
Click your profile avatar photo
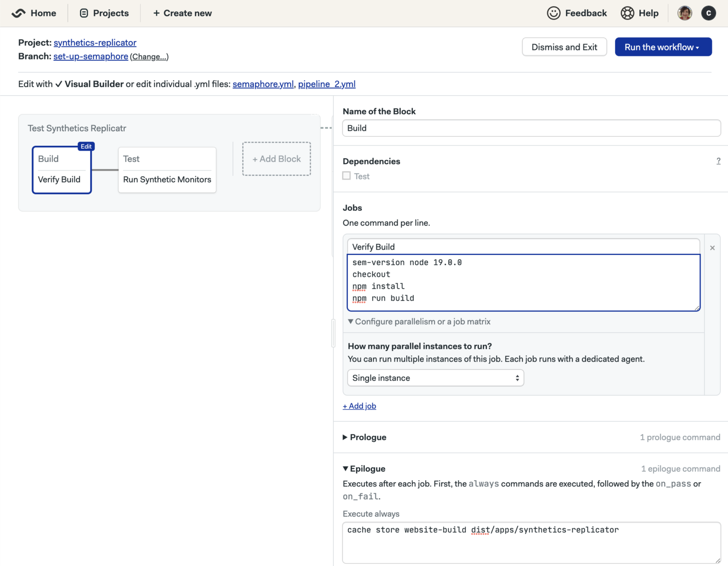[x=684, y=13]
